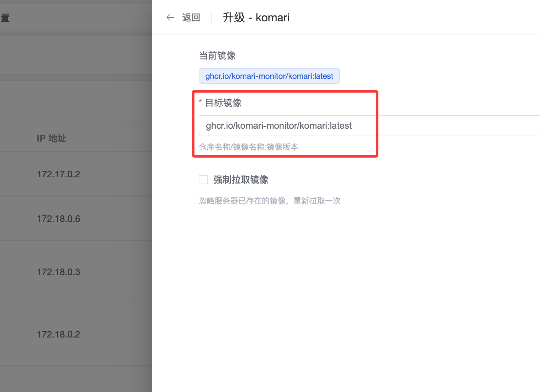Enable the 强制拉取镜像 checkbox
This screenshot has width=540, height=392.
203,180
